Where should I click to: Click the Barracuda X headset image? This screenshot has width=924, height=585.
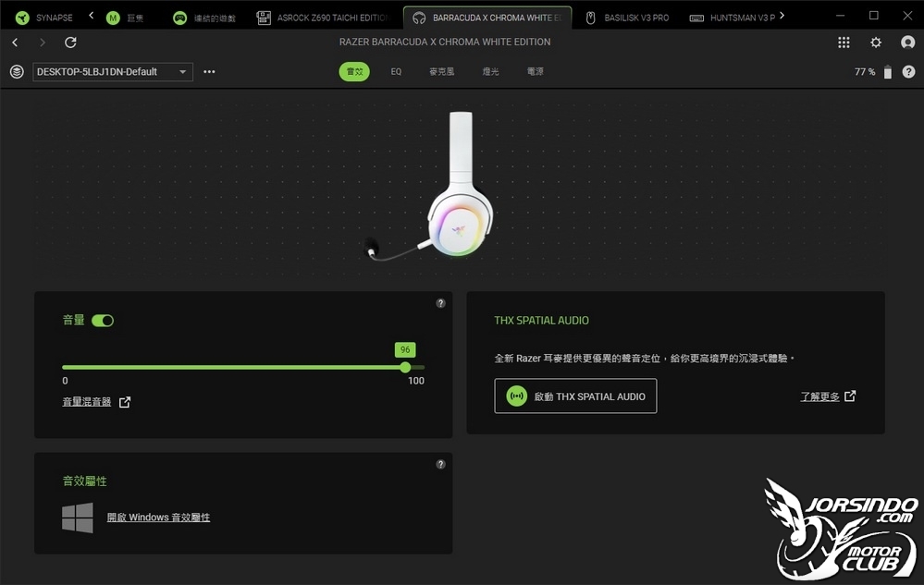point(430,186)
